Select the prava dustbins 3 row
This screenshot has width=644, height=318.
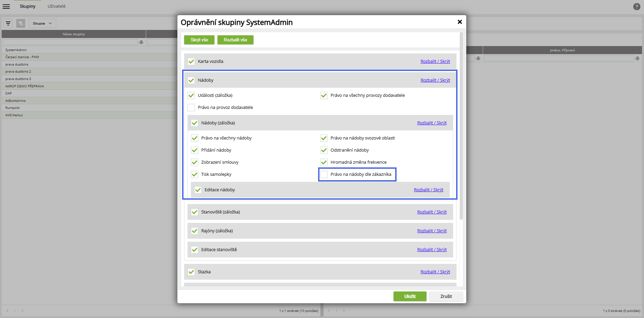click(x=90, y=79)
